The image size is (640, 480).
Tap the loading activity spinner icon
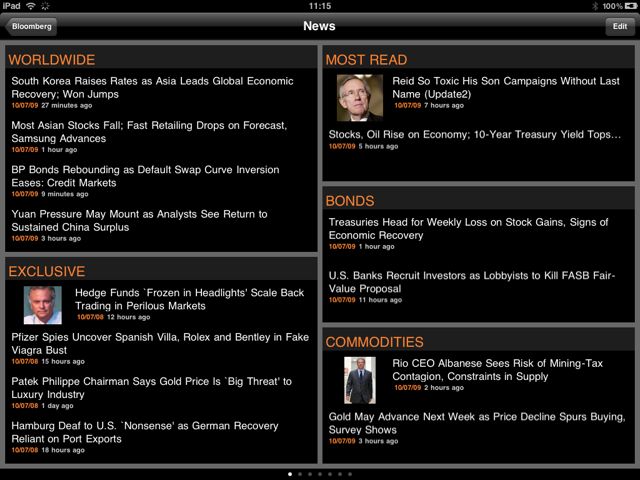coord(45,6)
